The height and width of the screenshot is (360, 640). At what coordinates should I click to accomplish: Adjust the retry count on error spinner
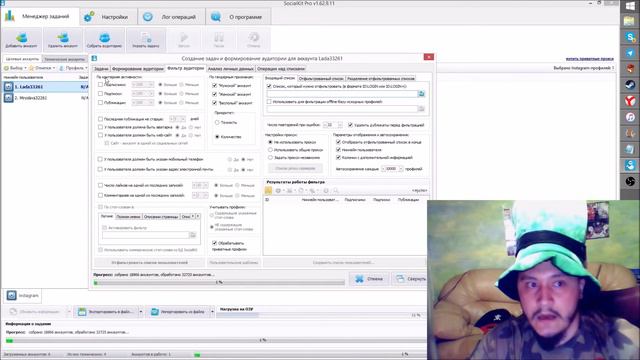click(x=333, y=124)
